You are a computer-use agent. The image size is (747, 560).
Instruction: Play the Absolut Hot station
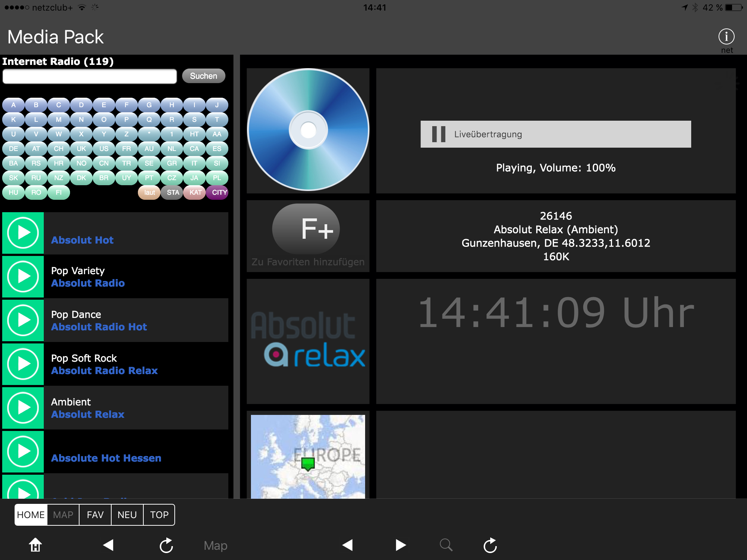[23, 233]
